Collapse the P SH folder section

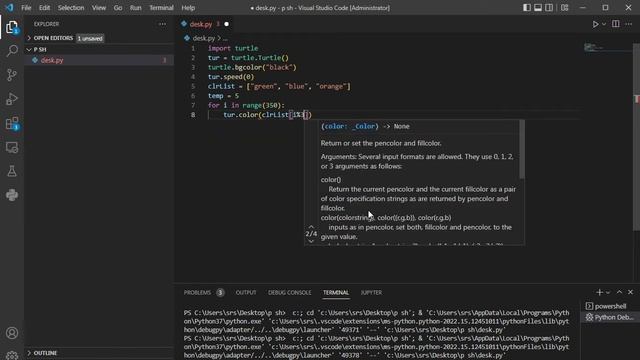pyautogui.click(x=99, y=49)
